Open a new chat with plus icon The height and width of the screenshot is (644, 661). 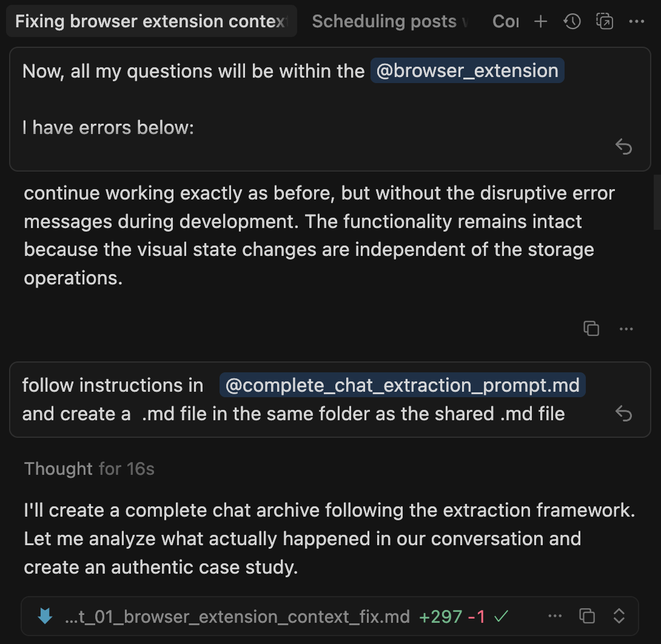(x=540, y=21)
